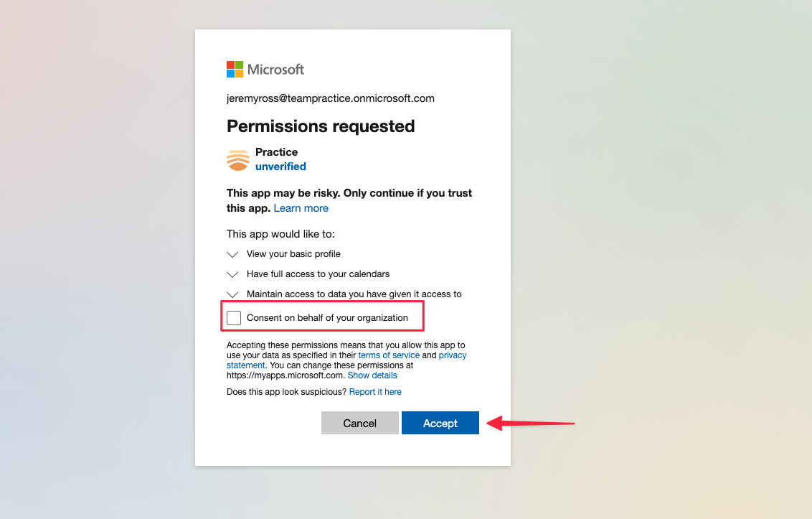Screen dimensions: 812x519
Task: Click View your basic profile text
Action: pyautogui.click(x=293, y=254)
